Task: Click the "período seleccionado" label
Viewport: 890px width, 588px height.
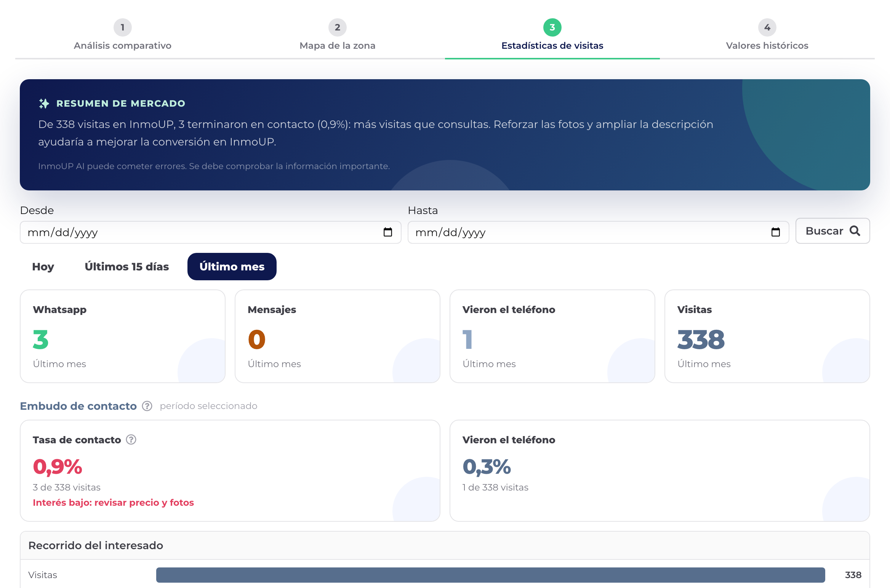Action: 208,406
